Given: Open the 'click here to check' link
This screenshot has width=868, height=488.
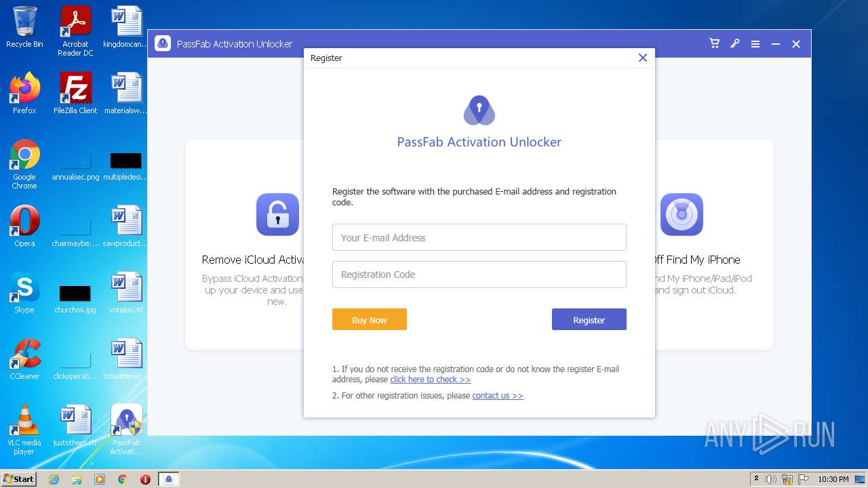Looking at the screenshot, I should pyautogui.click(x=430, y=379).
